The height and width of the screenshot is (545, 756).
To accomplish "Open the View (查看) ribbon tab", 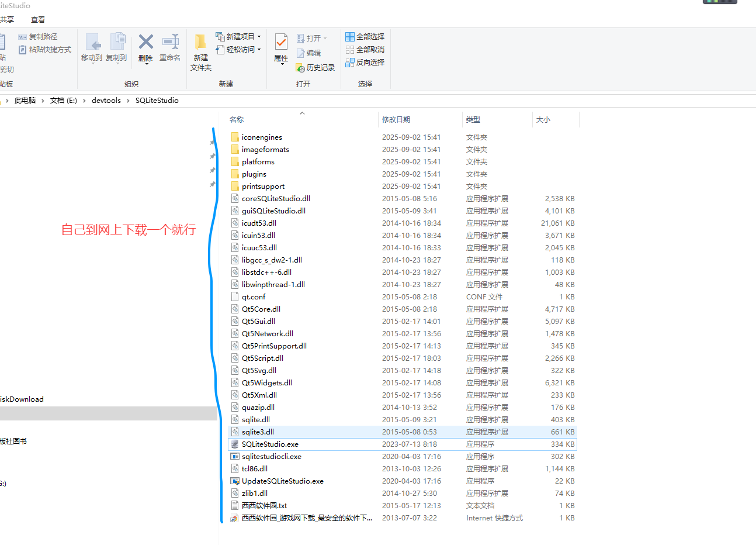I will click(38, 19).
